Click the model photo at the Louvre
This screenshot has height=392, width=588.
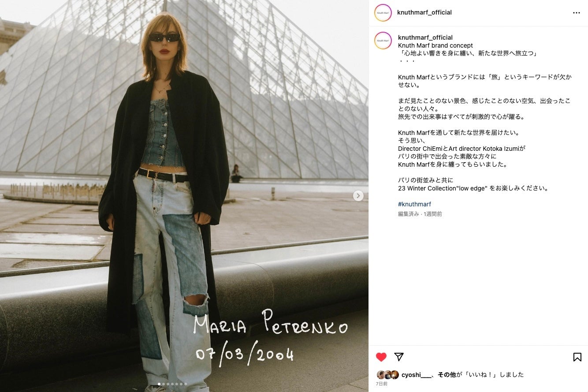[184, 196]
